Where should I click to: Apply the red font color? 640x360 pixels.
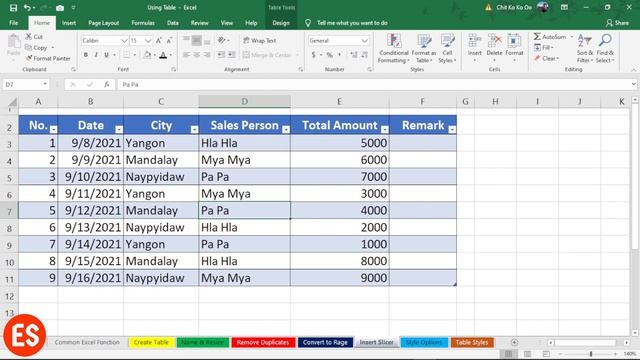click(x=163, y=55)
